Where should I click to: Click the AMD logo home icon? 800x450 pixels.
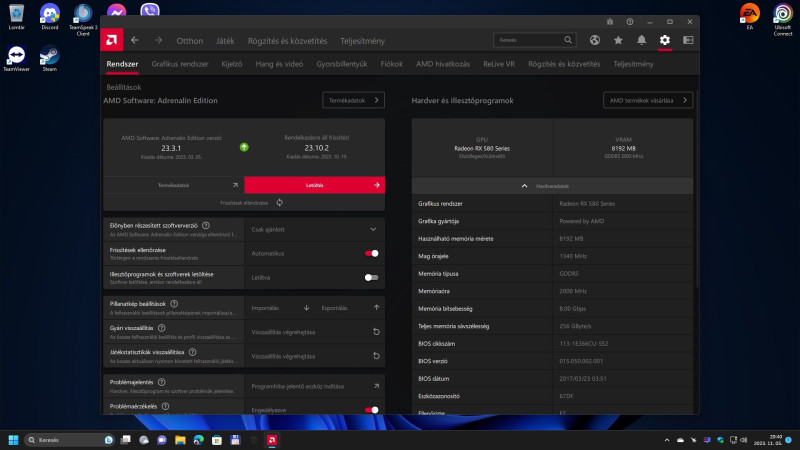tap(112, 40)
